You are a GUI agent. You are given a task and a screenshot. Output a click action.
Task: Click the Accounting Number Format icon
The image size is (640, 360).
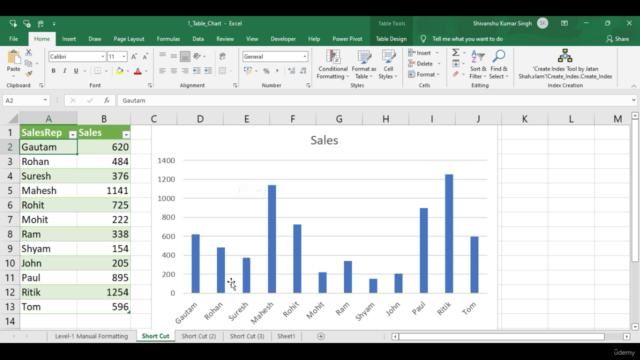click(248, 71)
